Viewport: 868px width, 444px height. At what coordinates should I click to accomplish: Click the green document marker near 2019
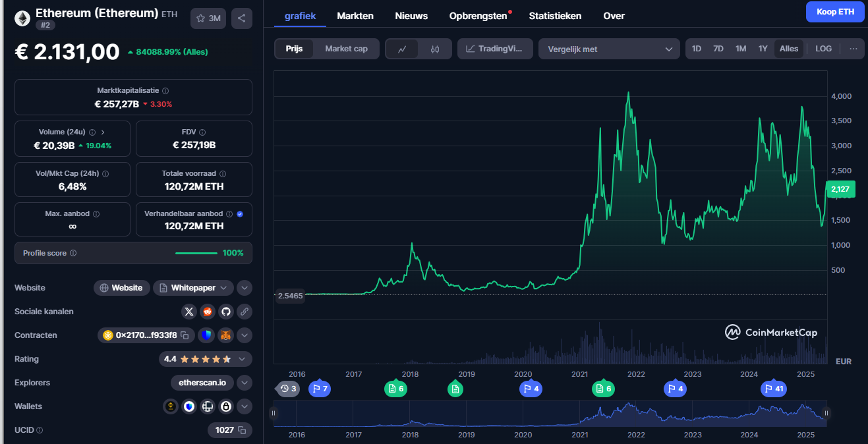(455, 389)
